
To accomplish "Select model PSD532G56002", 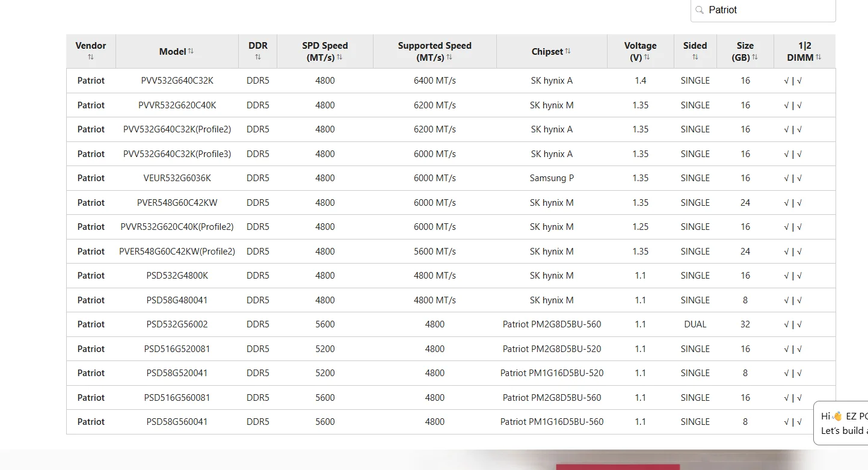I will pos(177,324).
